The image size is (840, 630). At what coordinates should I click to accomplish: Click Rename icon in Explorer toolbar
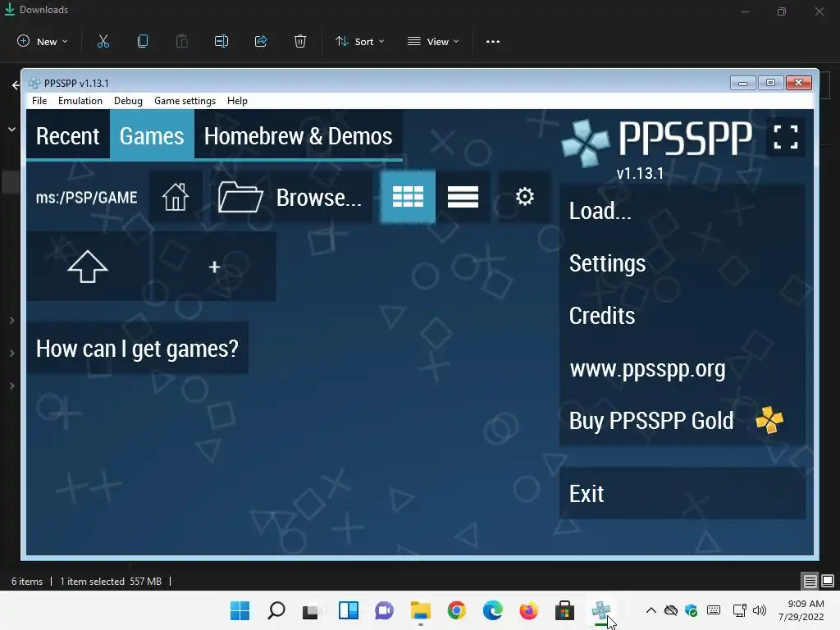tap(221, 41)
